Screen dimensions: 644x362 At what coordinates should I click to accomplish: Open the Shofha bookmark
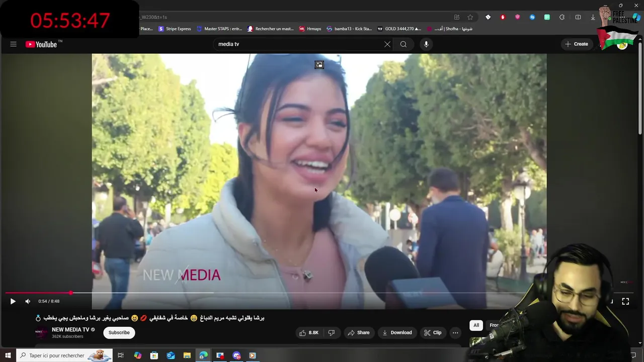(449, 29)
